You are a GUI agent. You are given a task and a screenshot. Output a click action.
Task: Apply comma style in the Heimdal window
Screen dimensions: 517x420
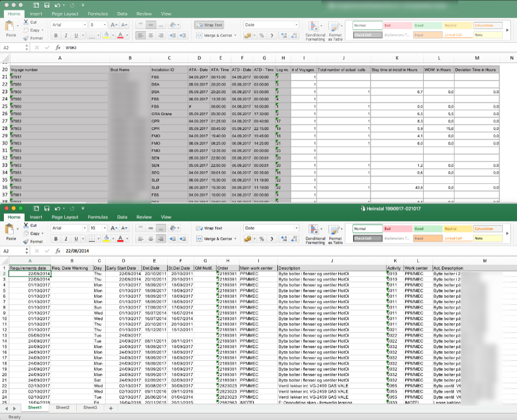[x=272, y=239]
